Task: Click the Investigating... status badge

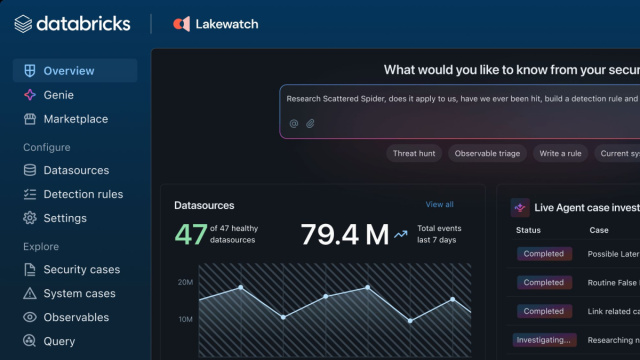Action: (x=544, y=340)
